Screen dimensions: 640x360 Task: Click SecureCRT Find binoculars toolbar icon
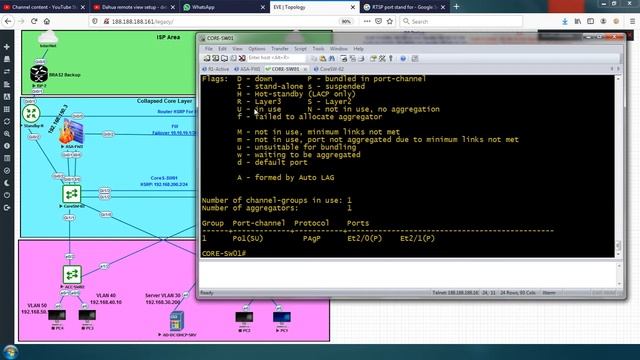(x=332, y=58)
